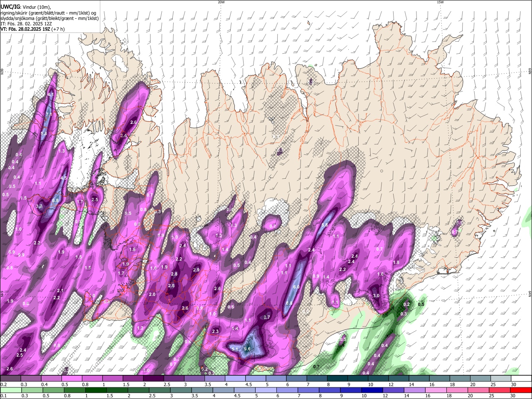Click the value '2.9' on the map
This screenshot has width=532, height=399.
tap(197, 270)
